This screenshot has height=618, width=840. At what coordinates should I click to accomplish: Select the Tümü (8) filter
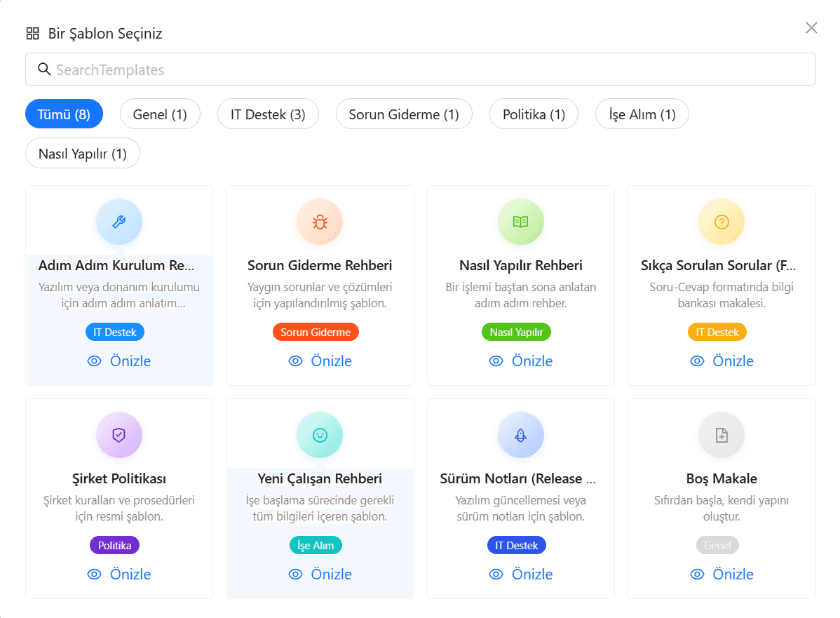click(64, 114)
